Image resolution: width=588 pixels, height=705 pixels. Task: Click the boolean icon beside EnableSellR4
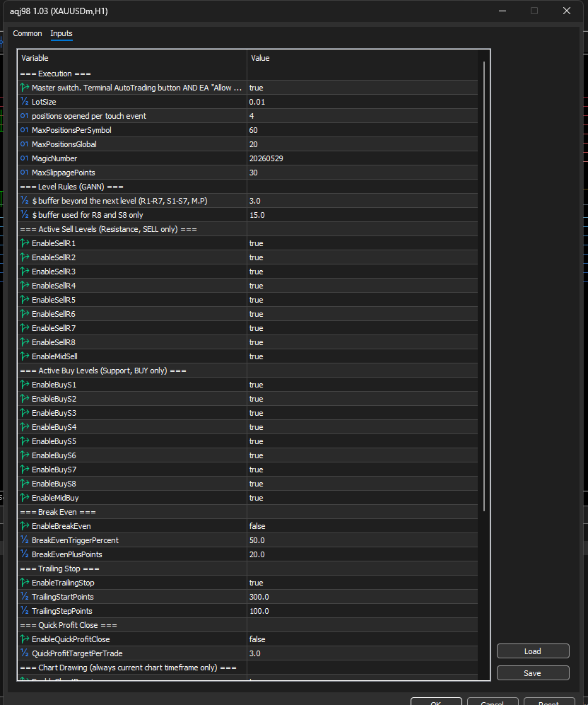coord(24,286)
